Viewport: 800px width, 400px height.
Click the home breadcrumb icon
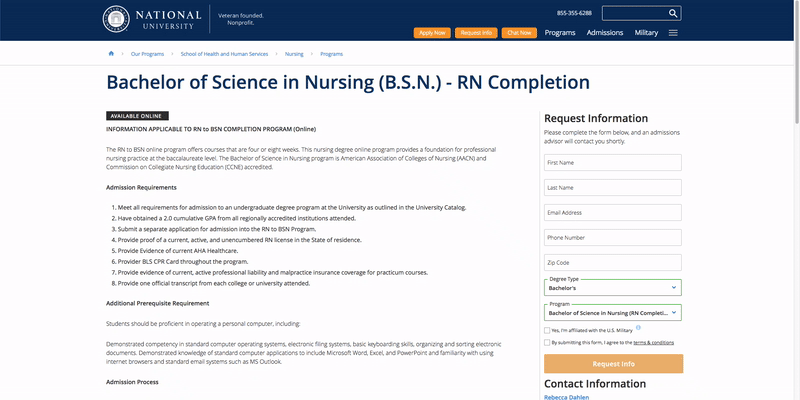click(111, 54)
